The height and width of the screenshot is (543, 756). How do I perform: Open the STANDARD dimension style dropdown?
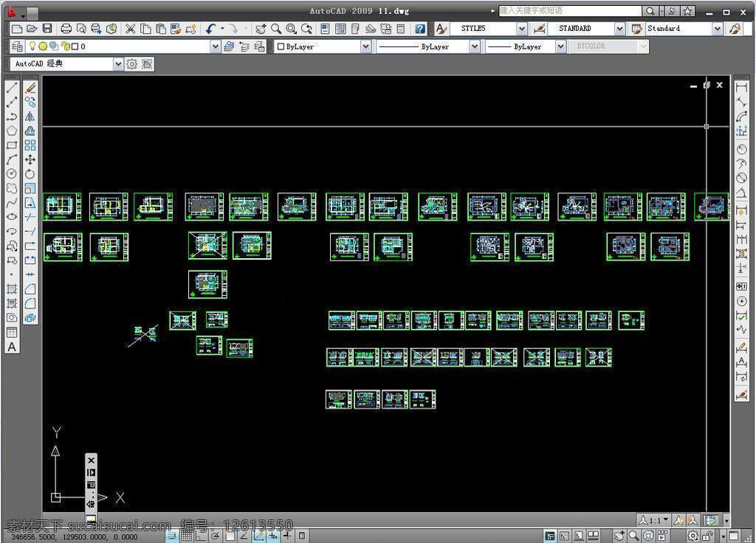click(619, 29)
